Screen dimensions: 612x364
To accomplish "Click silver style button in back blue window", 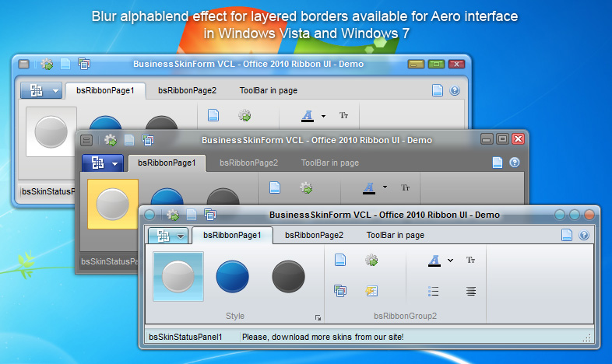I will pos(51,131).
